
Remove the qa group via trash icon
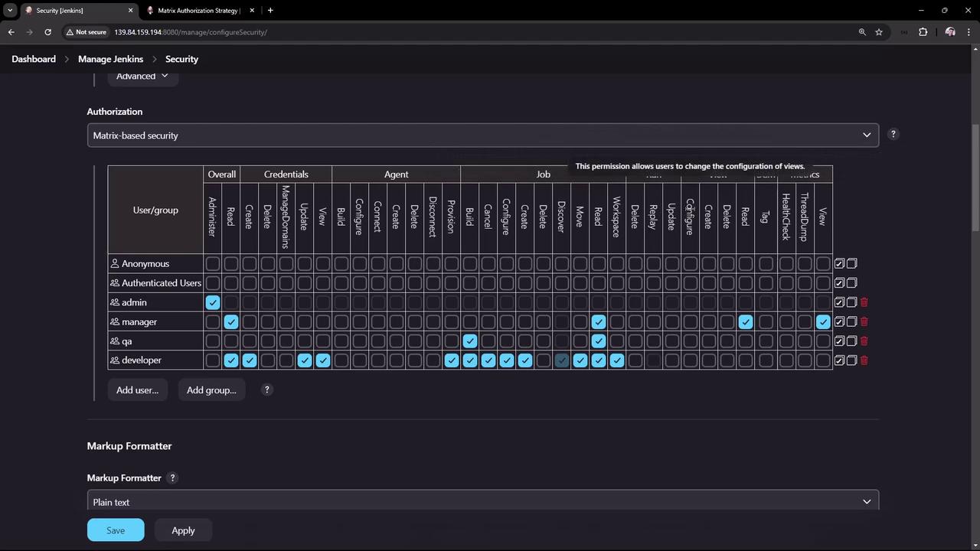click(864, 341)
